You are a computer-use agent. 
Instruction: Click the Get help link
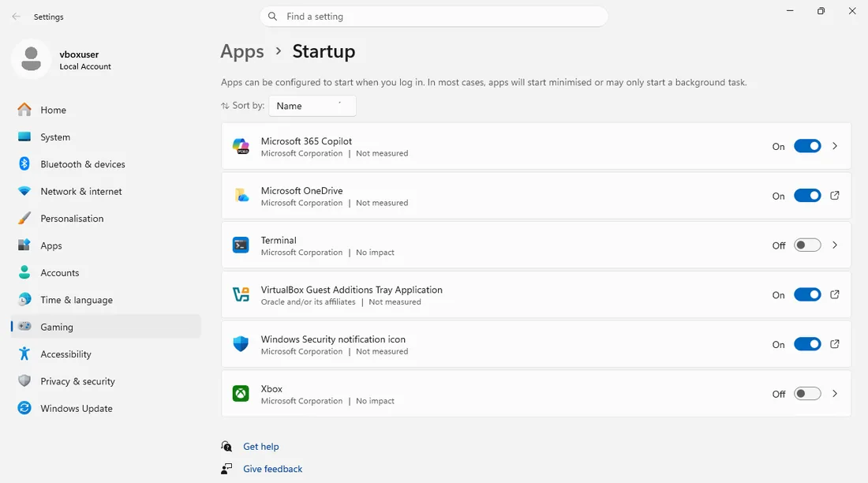click(260, 447)
